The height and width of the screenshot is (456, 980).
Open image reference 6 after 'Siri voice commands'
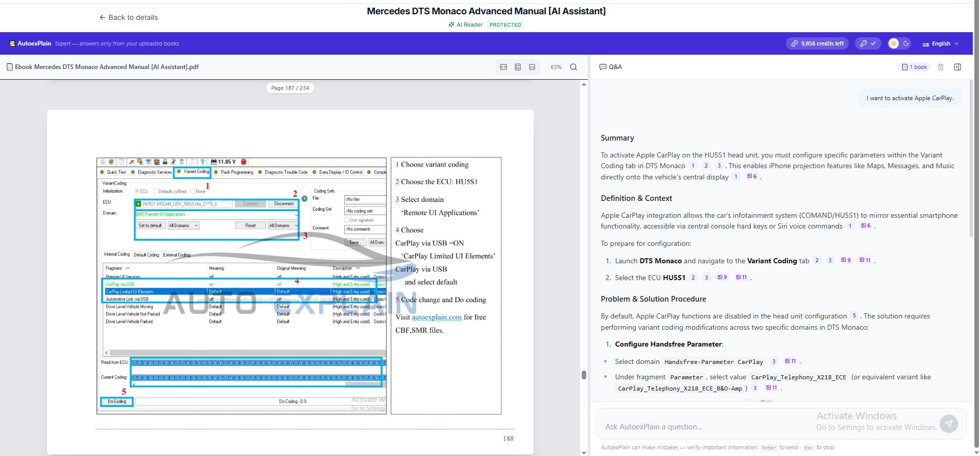click(866, 225)
